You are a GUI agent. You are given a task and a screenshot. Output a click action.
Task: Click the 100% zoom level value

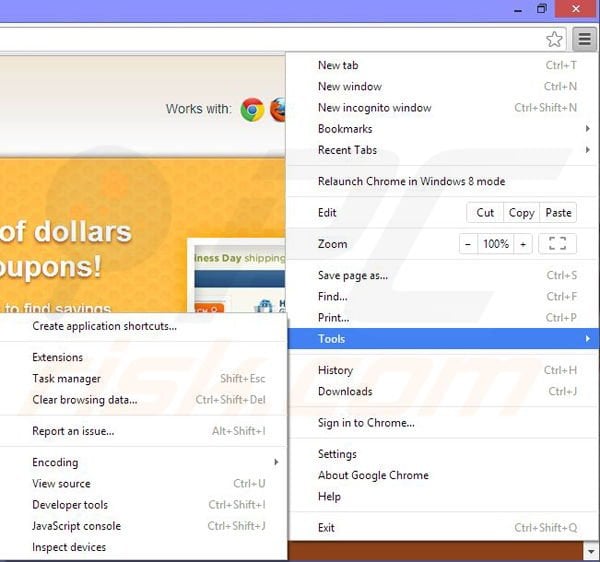[x=496, y=244]
